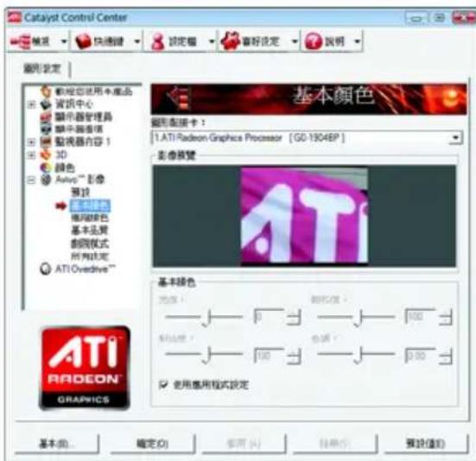
Task: Select 劇院模式 under Avivo 影像
Action: pyautogui.click(x=90, y=243)
